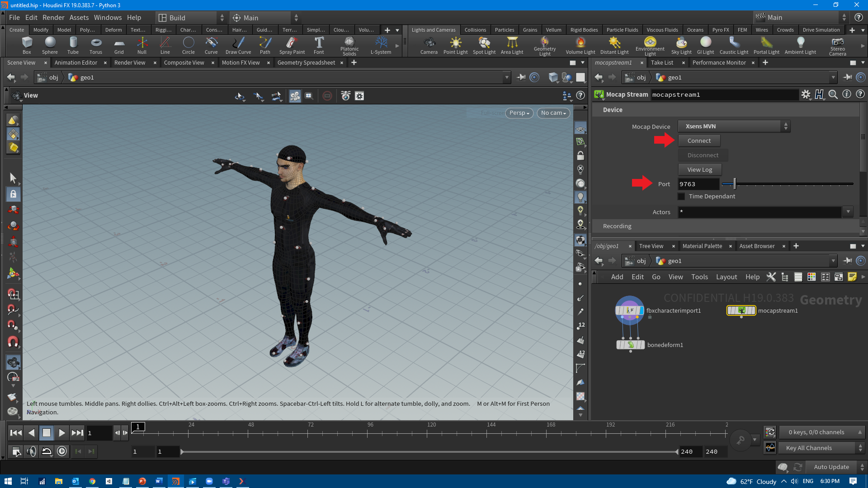Image resolution: width=868 pixels, height=488 pixels.
Task: Click the Port number field
Action: [698, 184]
